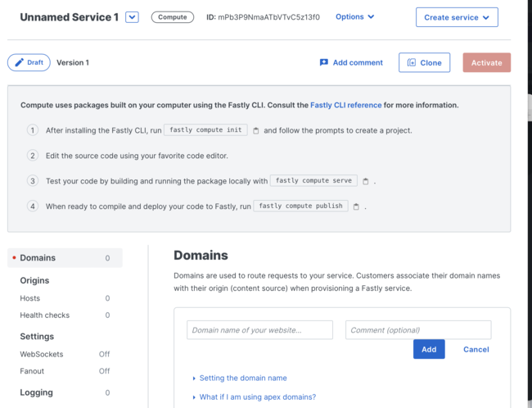The width and height of the screenshot is (532, 408).
Task: Expand Setting the domain name help
Action: tap(240, 379)
